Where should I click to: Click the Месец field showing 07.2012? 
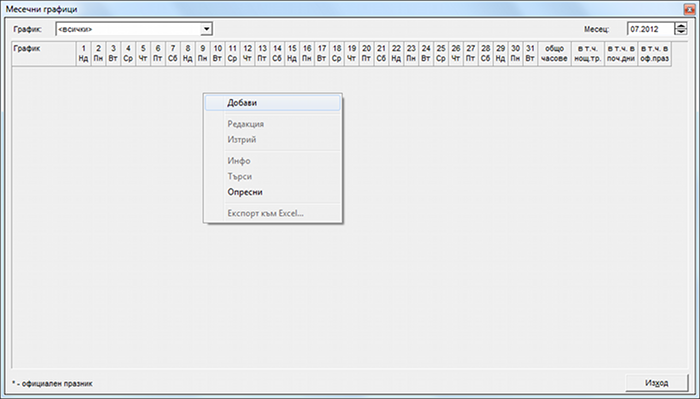(x=650, y=29)
